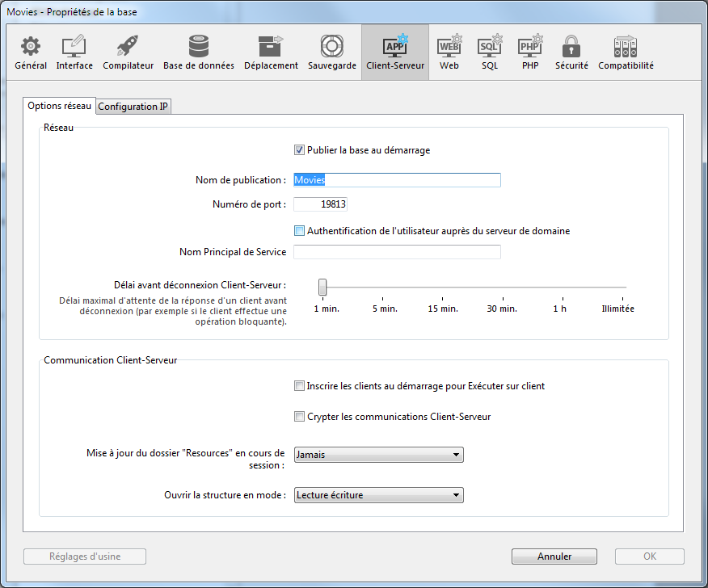The height and width of the screenshot is (588, 708).
Task: Click the Annuler button
Action: [554, 556]
